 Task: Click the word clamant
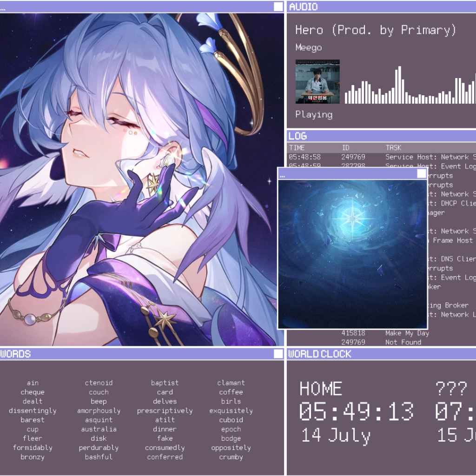click(x=231, y=383)
